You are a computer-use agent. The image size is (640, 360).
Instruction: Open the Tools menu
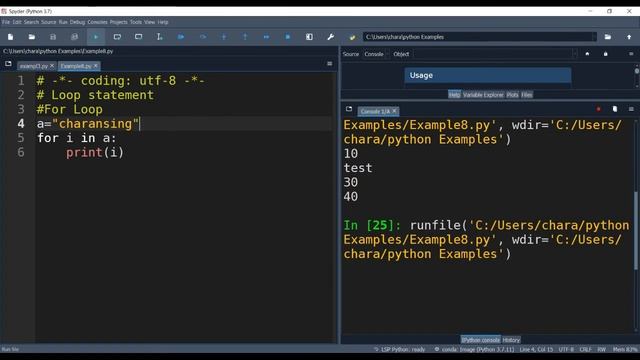pyautogui.click(x=136, y=22)
